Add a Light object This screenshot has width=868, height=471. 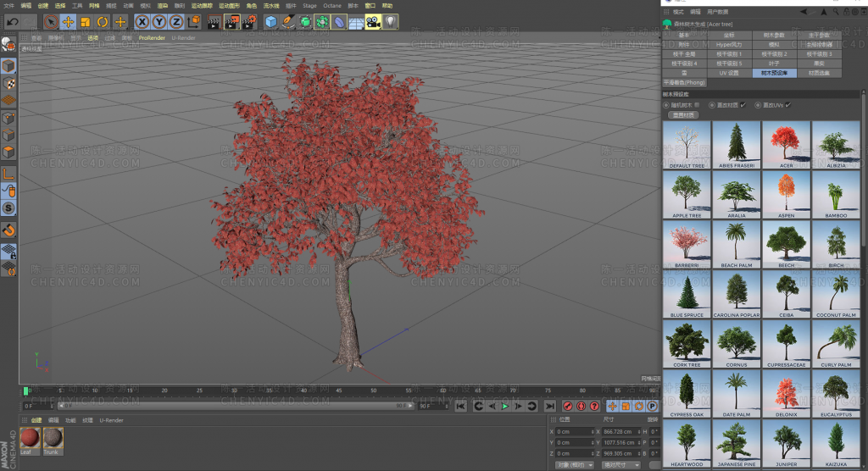391,21
